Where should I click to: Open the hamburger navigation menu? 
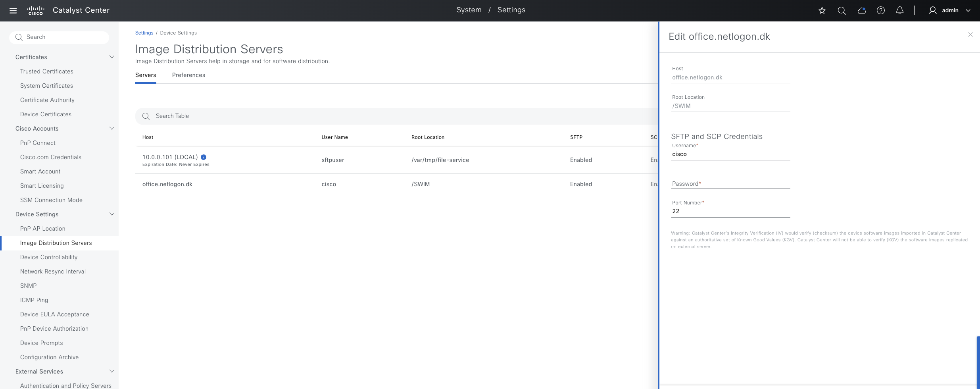point(13,11)
